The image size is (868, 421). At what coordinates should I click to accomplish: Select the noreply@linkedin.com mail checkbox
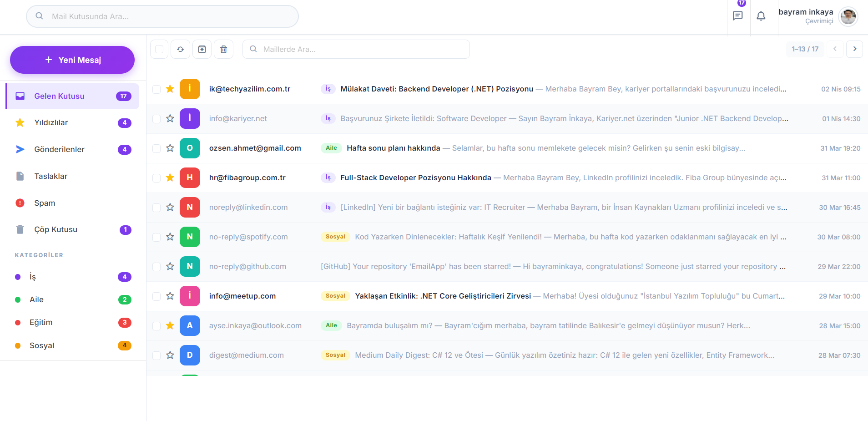[x=156, y=208]
